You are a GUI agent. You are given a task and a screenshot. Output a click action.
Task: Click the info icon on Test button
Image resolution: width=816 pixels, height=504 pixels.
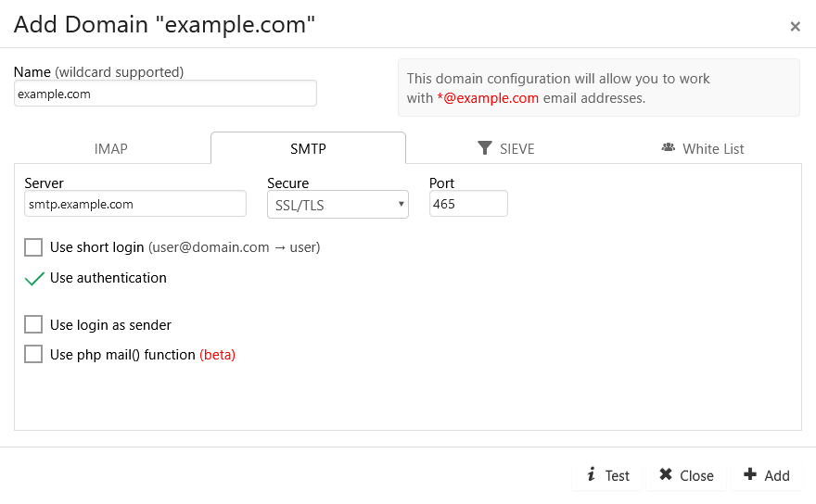(x=592, y=474)
